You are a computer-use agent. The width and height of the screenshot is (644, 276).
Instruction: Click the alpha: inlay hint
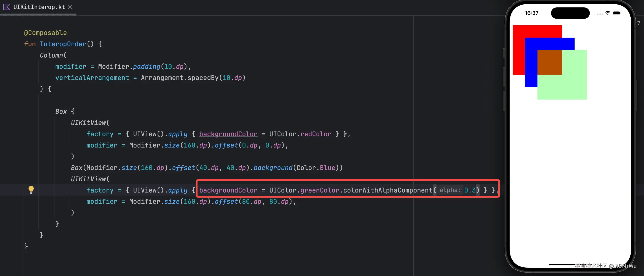click(450, 190)
